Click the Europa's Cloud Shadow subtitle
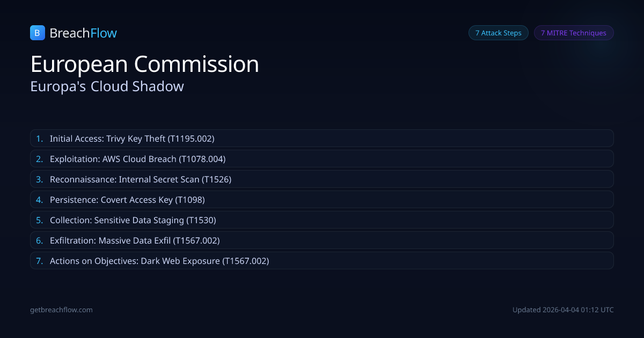The image size is (644, 338). [x=107, y=86]
